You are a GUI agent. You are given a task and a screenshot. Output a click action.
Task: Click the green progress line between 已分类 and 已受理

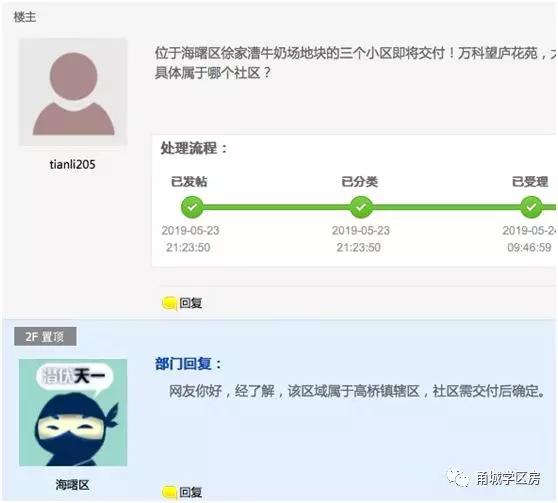446,207
